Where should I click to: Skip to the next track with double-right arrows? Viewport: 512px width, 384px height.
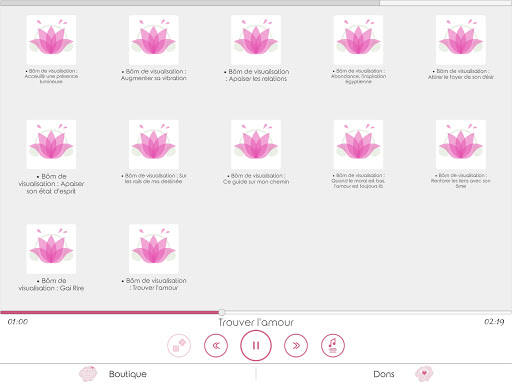click(x=296, y=345)
